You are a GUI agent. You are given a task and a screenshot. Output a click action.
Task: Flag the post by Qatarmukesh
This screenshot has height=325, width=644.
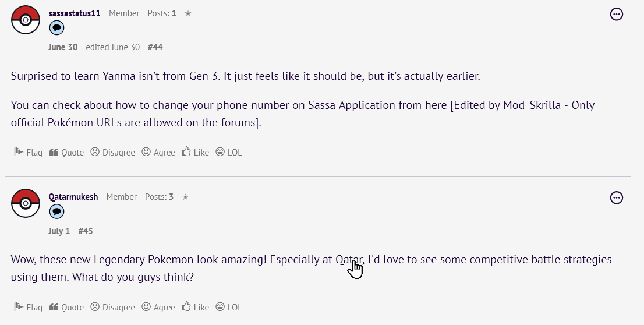28,307
